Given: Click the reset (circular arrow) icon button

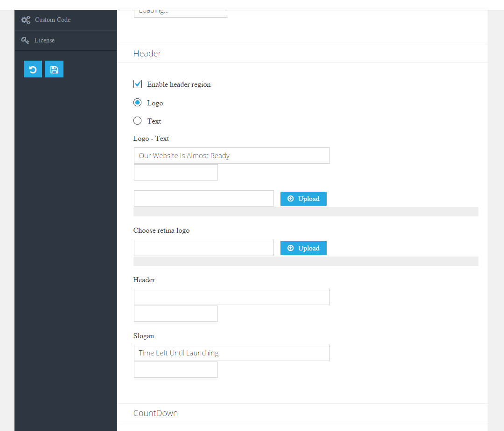Looking at the screenshot, I should pos(33,70).
